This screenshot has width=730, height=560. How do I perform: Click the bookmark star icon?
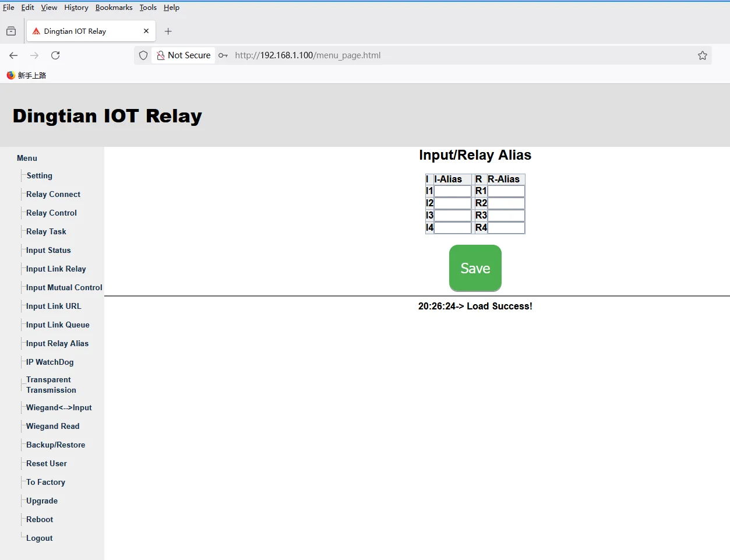tap(703, 55)
